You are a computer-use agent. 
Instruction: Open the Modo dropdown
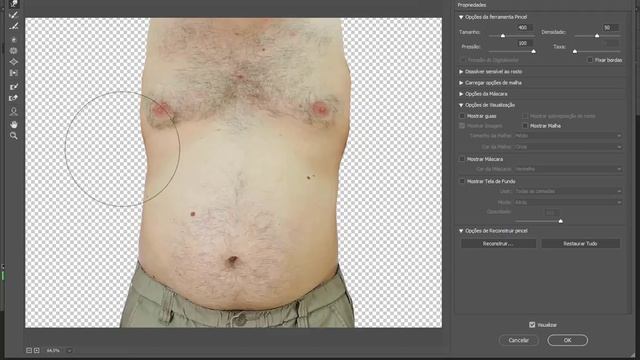pyautogui.click(x=567, y=202)
